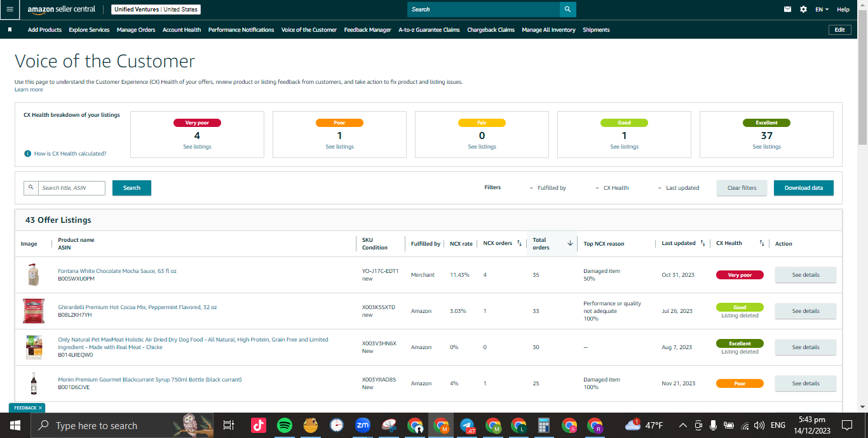Expand the Fulfilled by filter
Image resolution: width=868 pixels, height=438 pixels.
(x=547, y=188)
